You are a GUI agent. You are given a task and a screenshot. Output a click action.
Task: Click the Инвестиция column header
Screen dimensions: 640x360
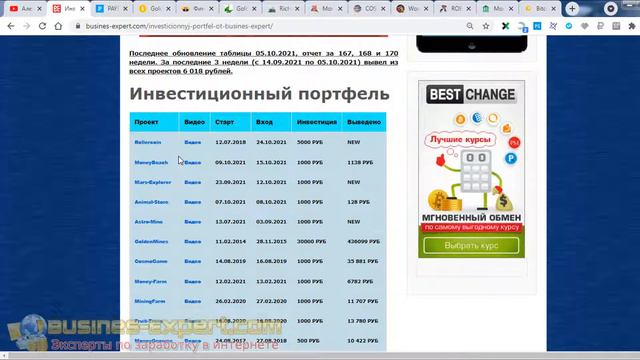click(317, 122)
